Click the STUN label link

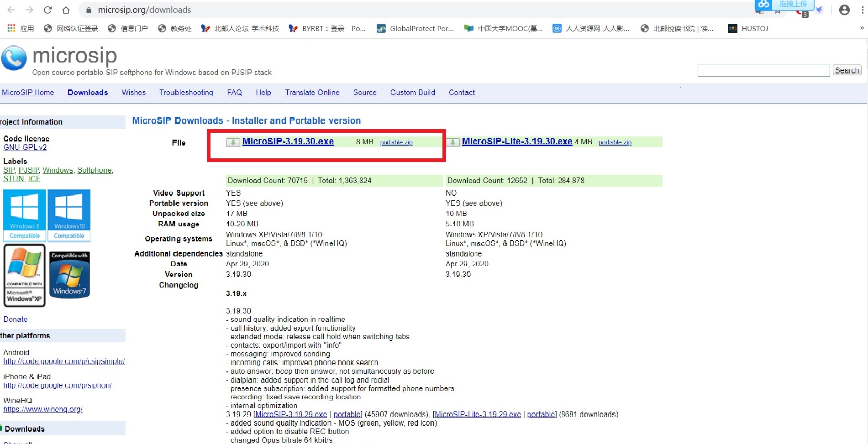pos(14,178)
